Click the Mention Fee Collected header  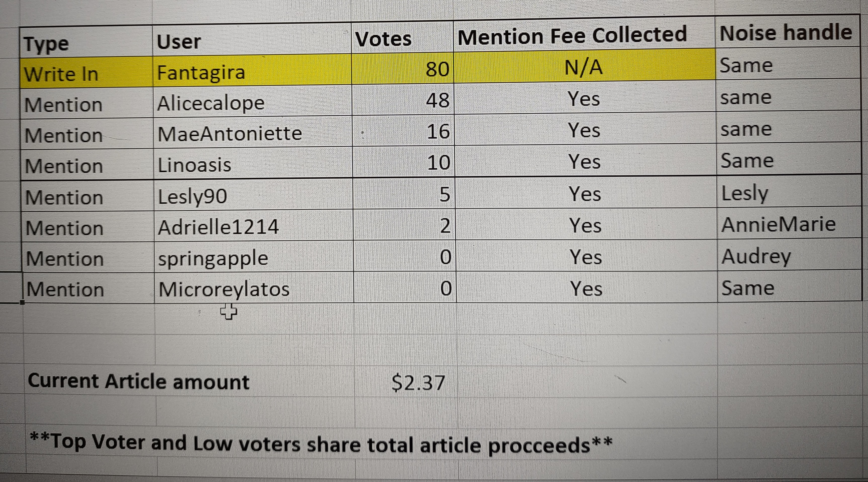click(x=584, y=35)
